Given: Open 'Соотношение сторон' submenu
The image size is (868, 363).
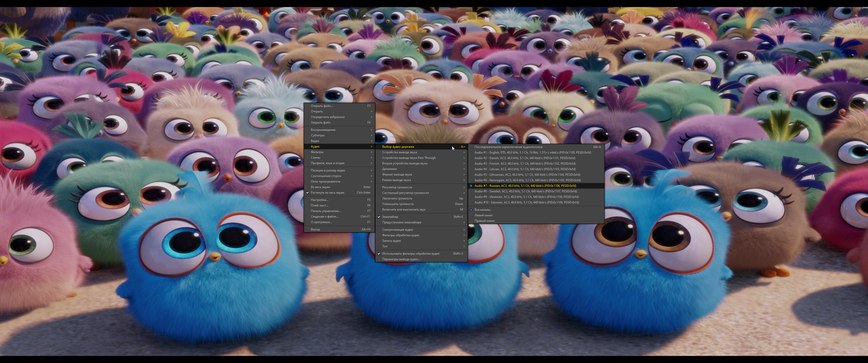Looking at the screenshot, I should 340,176.
